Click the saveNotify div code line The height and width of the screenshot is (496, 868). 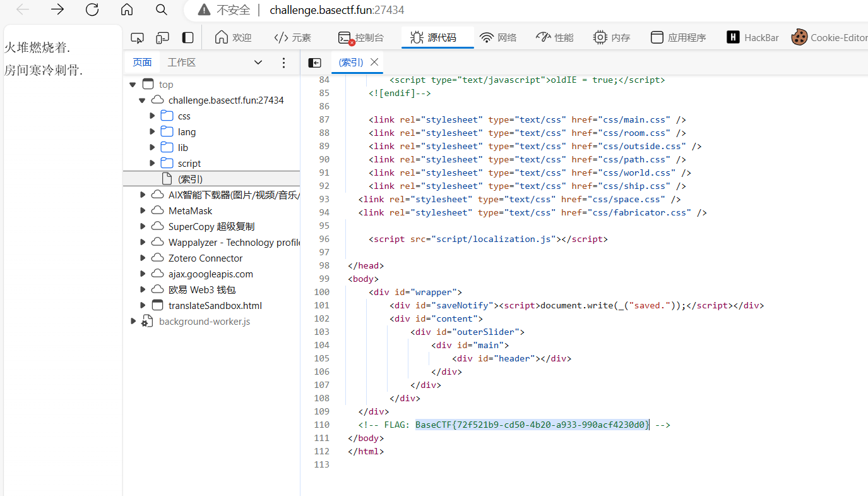pos(576,305)
